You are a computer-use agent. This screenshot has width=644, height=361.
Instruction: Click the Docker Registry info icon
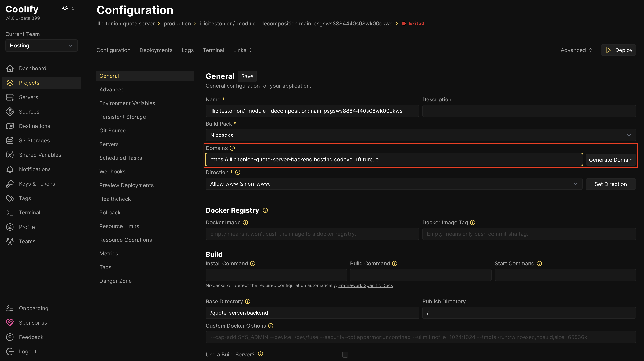click(x=265, y=210)
